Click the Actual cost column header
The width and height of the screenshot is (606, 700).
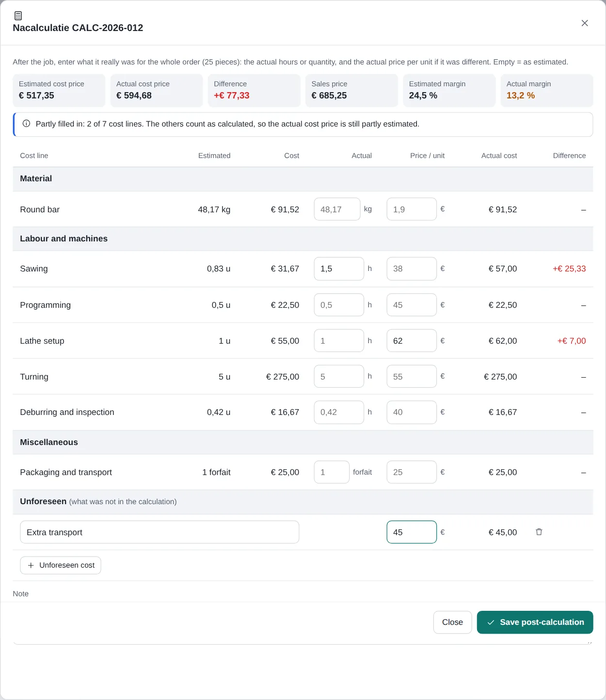pyautogui.click(x=499, y=156)
